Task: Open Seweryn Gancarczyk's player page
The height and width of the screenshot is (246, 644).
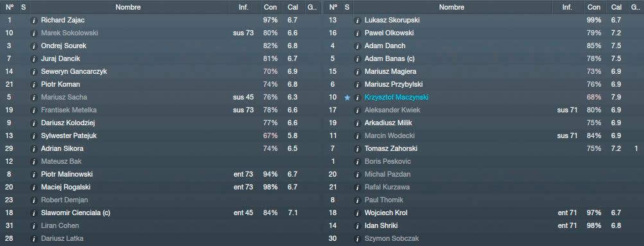Action: (74, 71)
